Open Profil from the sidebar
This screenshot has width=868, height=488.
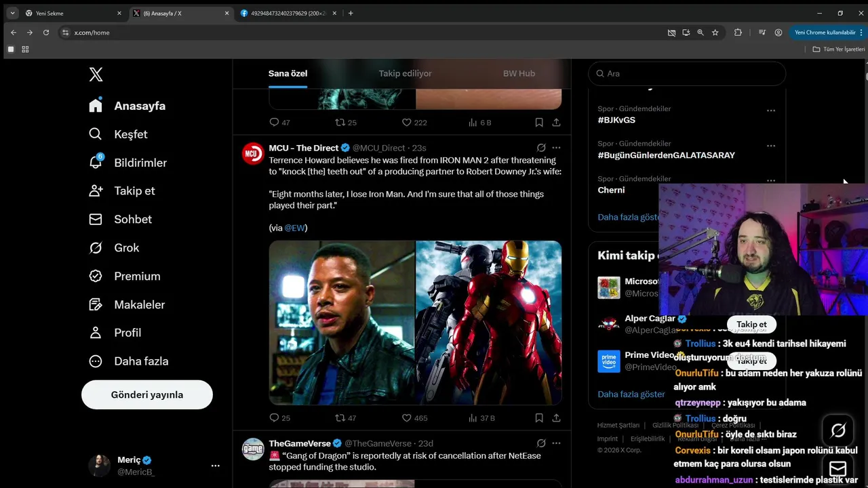115,333
